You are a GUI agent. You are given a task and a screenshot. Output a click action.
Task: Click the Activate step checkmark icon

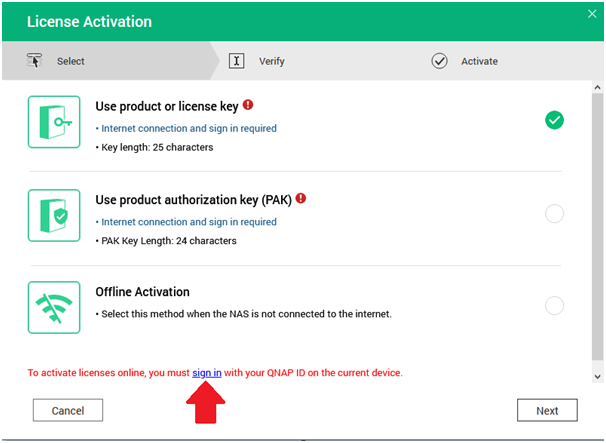(x=439, y=61)
